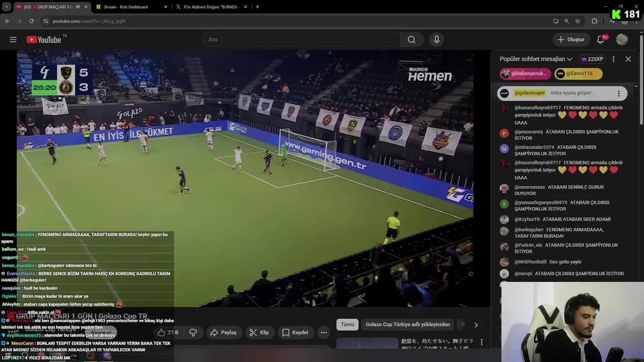Screen dimensions: 644x362
Task: Click @Furk4n_als chat message
Action: coord(562,248)
